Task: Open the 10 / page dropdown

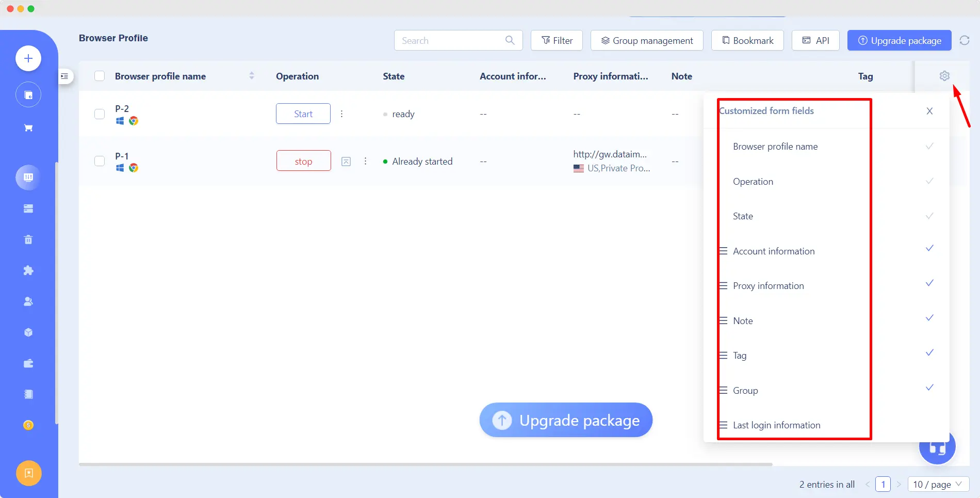Action: [x=938, y=484]
